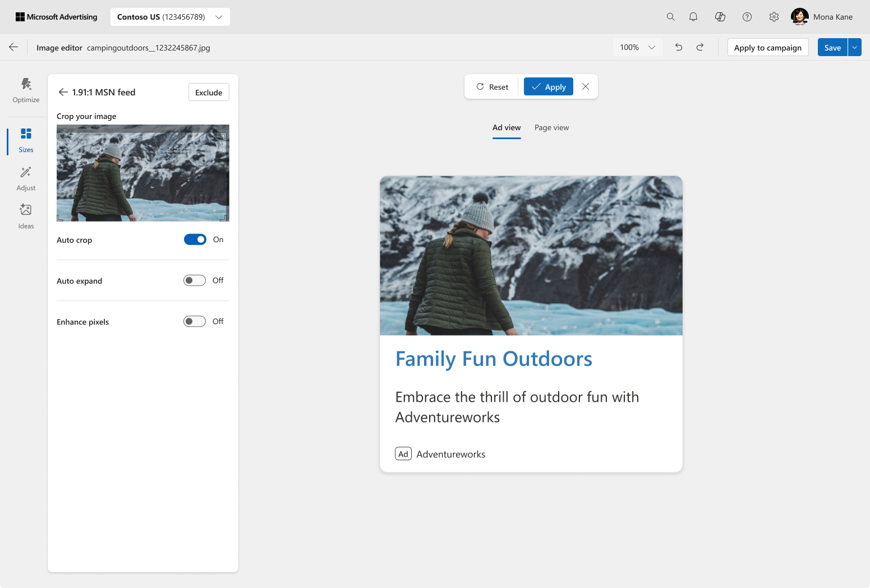
Task: Click the Family Fun Outdoors headline
Action: pyautogui.click(x=494, y=359)
